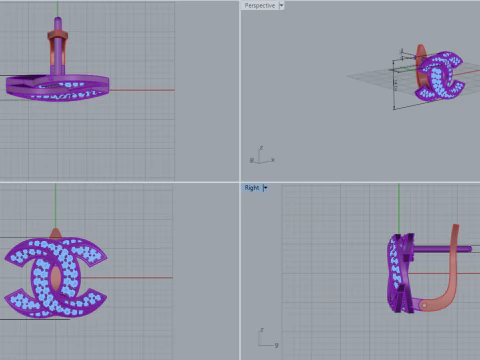Click the Right viewport title label
Viewport: 480px width, 360px height.
pyautogui.click(x=252, y=188)
